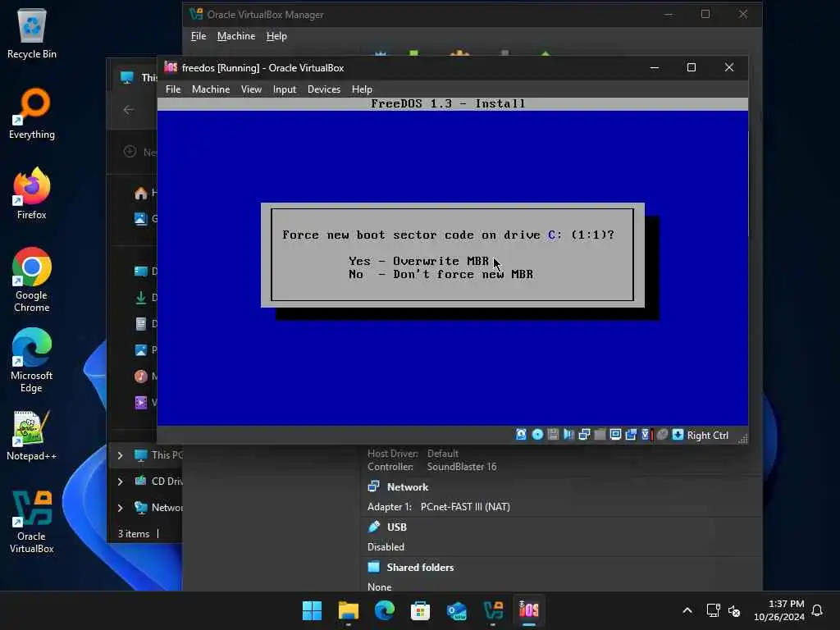This screenshot has height=630, width=840.
Task: Expand CD Drive in File Explorer tree
Action: [x=120, y=482]
